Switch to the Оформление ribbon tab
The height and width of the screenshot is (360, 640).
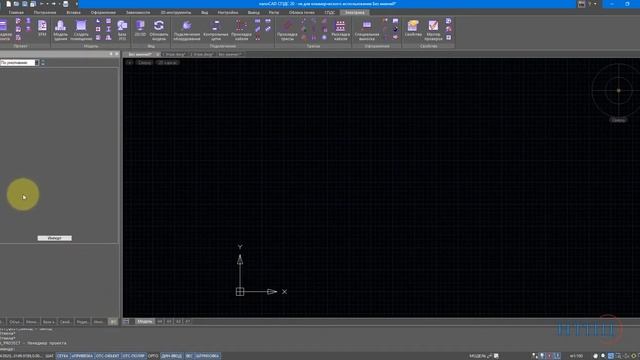click(103, 12)
